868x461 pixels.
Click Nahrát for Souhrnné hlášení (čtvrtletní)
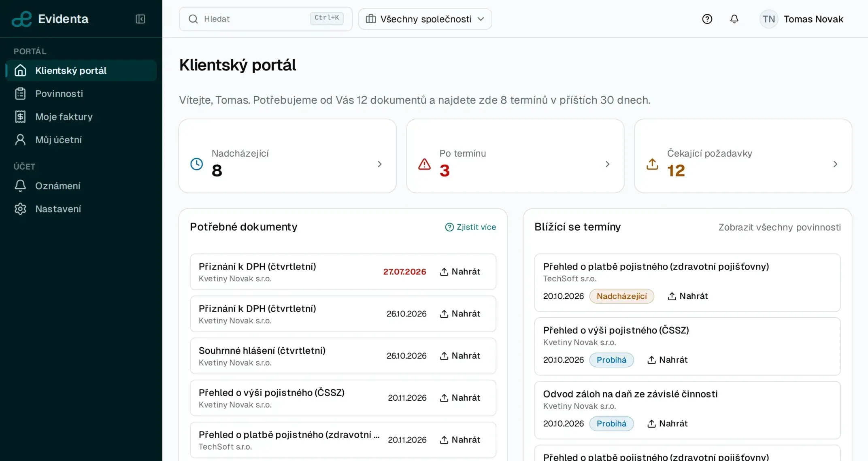pos(460,356)
